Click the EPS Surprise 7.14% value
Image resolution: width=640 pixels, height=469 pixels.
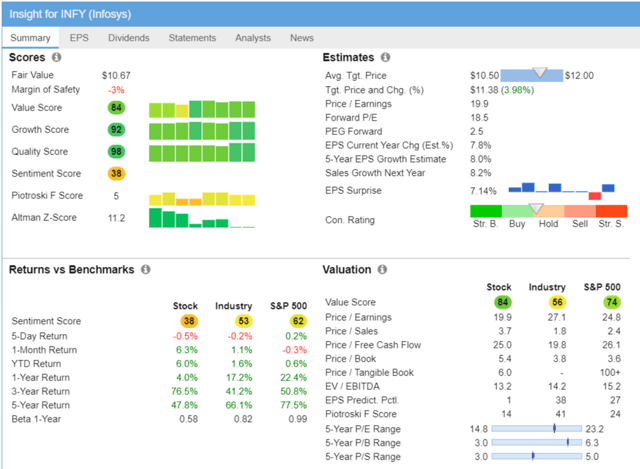click(483, 191)
